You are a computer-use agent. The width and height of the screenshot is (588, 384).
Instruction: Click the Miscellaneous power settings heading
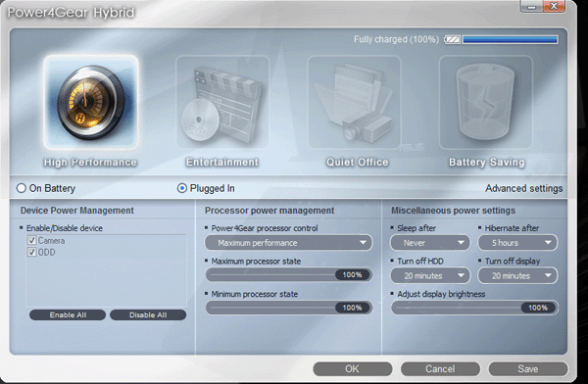pos(453,211)
